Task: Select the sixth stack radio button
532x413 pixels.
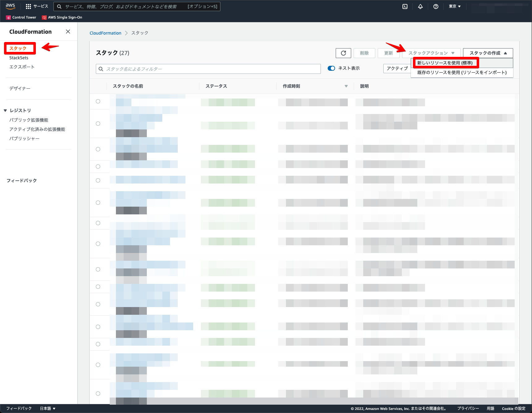Action: pos(98,203)
